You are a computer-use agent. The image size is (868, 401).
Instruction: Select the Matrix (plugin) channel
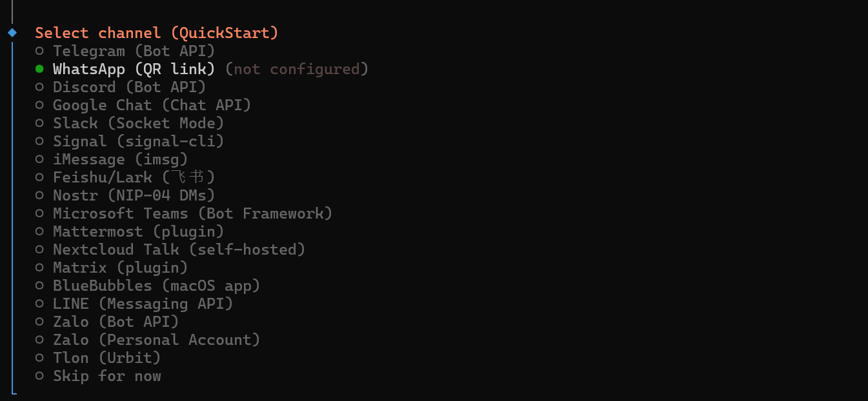click(x=120, y=268)
